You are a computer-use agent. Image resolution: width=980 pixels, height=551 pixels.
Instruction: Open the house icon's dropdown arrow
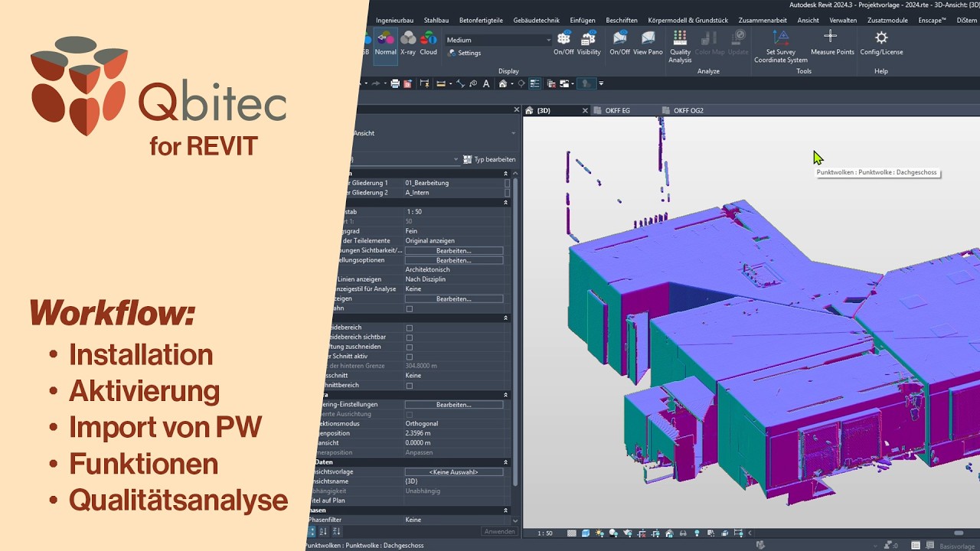pyautogui.click(x=511, y=83)
